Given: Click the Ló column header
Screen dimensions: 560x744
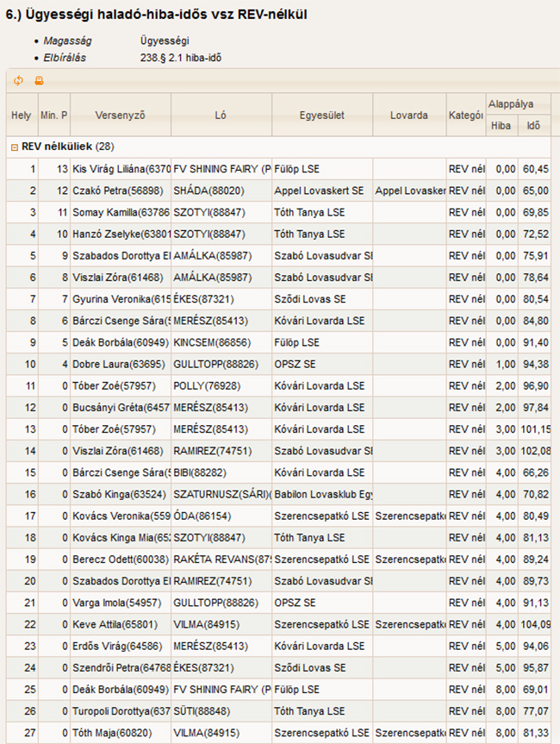Looking at the screenshot, I should [x=221, y=116].
